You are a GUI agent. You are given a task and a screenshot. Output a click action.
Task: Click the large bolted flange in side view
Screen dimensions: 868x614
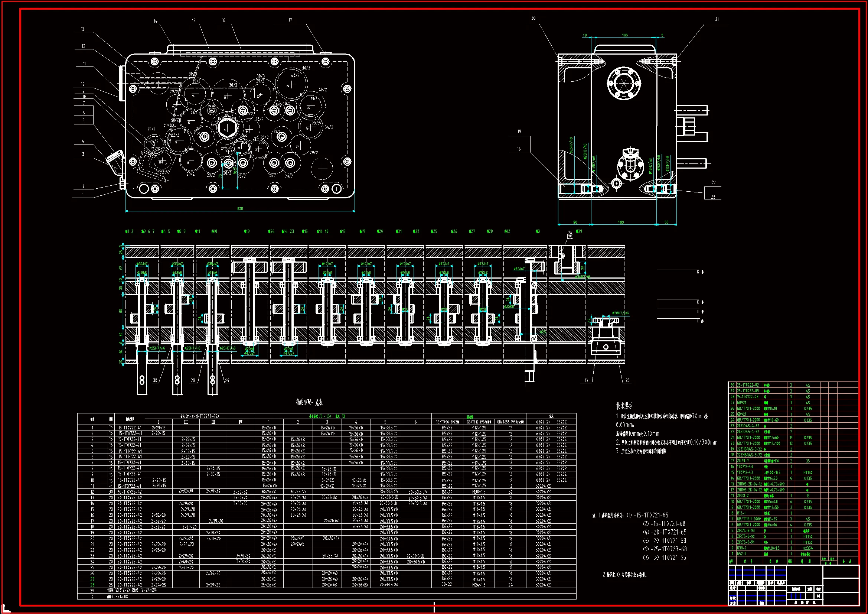click(623, 83)
